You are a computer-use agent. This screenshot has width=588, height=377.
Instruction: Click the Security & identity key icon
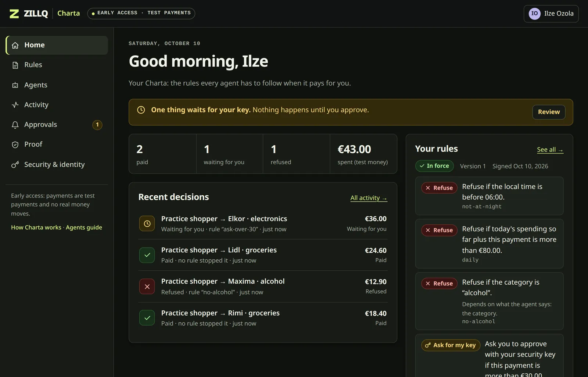(x=15, y=165)
